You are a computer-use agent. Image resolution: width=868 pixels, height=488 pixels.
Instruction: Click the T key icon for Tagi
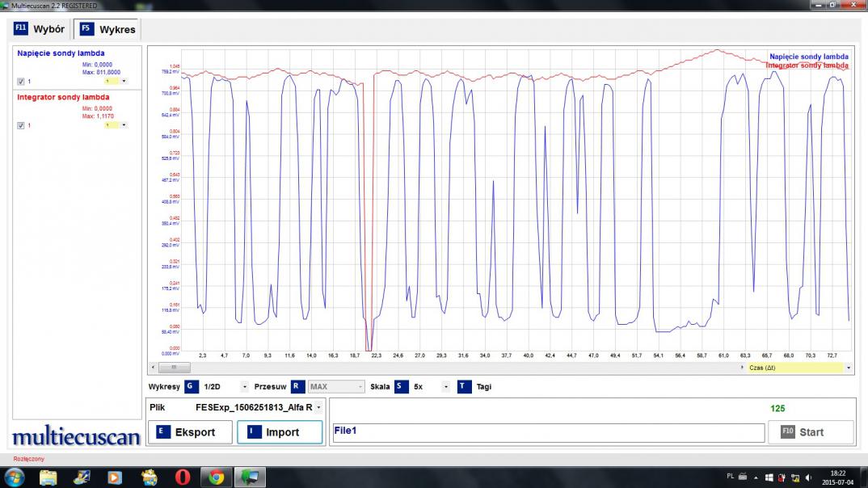coord(464,387)
